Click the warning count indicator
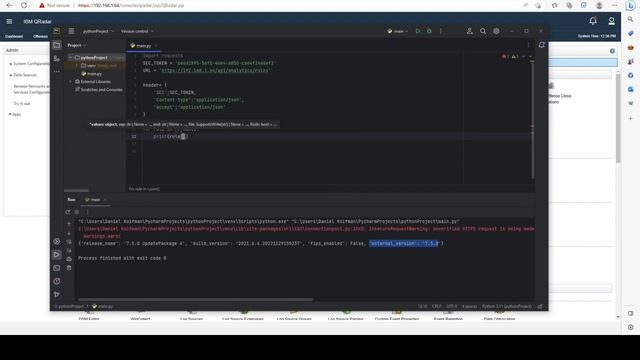640x360 pixels. pos(516,56)
